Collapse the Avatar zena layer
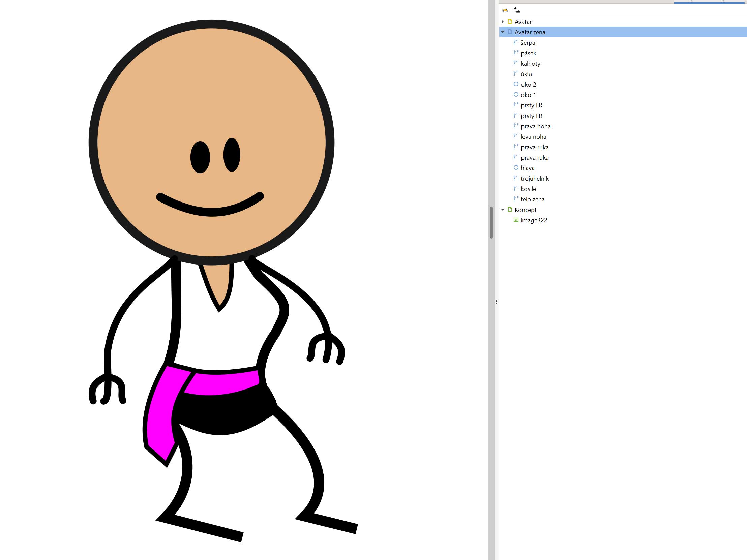The height and width of the screenshot is (560, 747). [503, 32]
